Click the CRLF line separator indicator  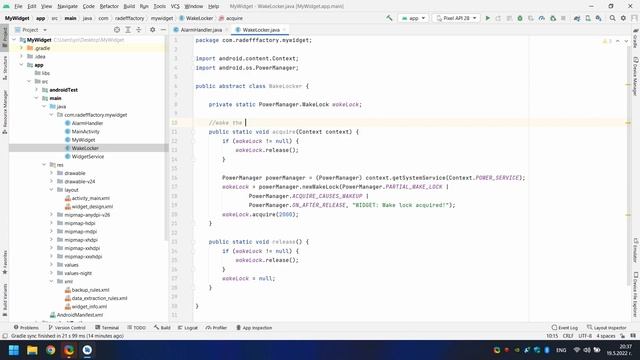coord(568,336)
